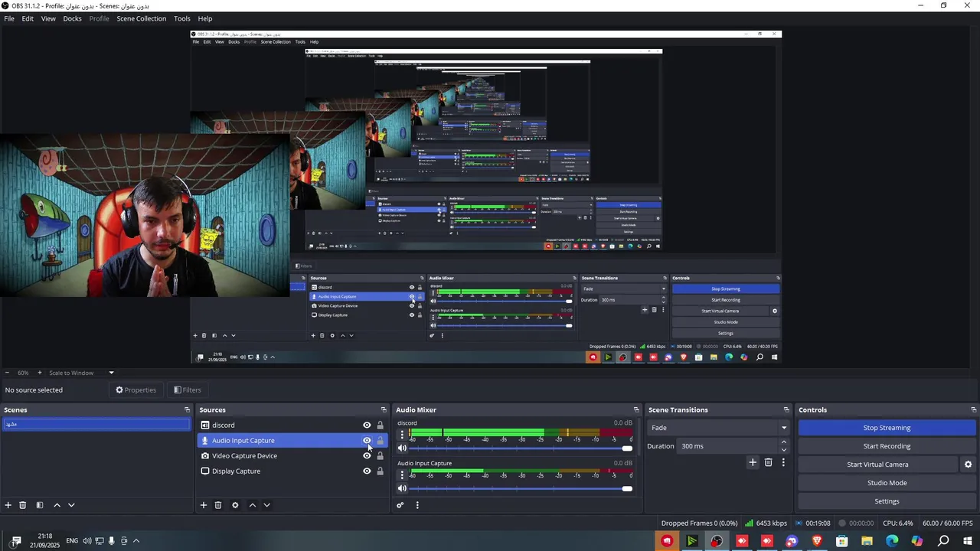The width and height of the screenshot is (980, 551).
Task: Remove the selected scene with trash icon
Action: 23,505
